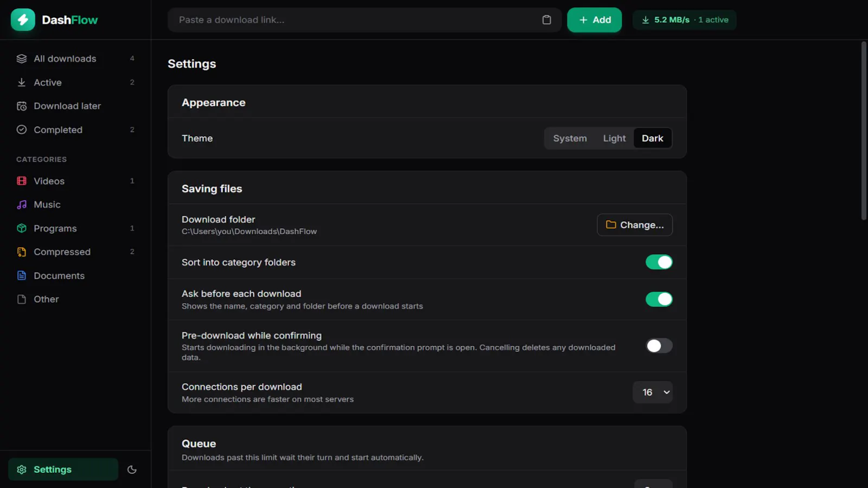This screenshot has width=868, height=488.
Task: Click the Paste a download link field
Action: 364,20
